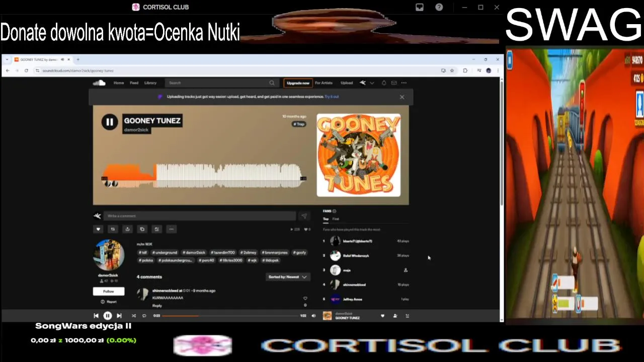The height and width of the screenshot is (362, 644).
Task: Go to Feed in SoundCloud navigation
Action: tap(134, 83)
